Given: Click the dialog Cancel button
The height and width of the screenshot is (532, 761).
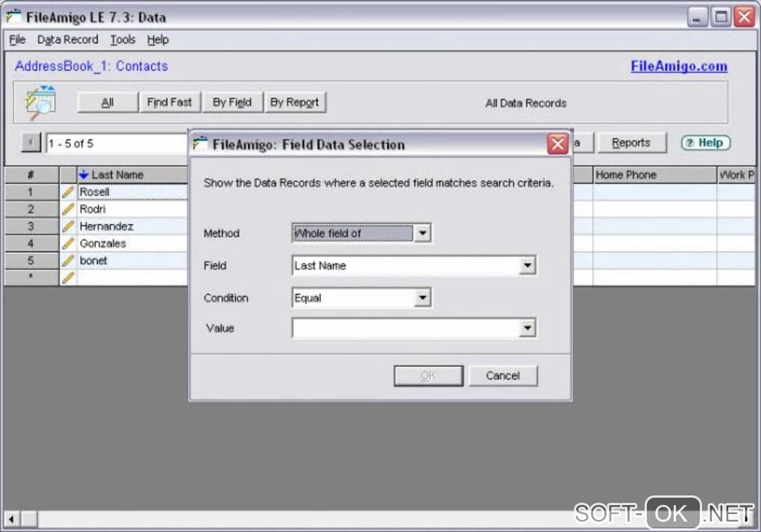Looking at the screenshot, I should (x=503, y=376).
